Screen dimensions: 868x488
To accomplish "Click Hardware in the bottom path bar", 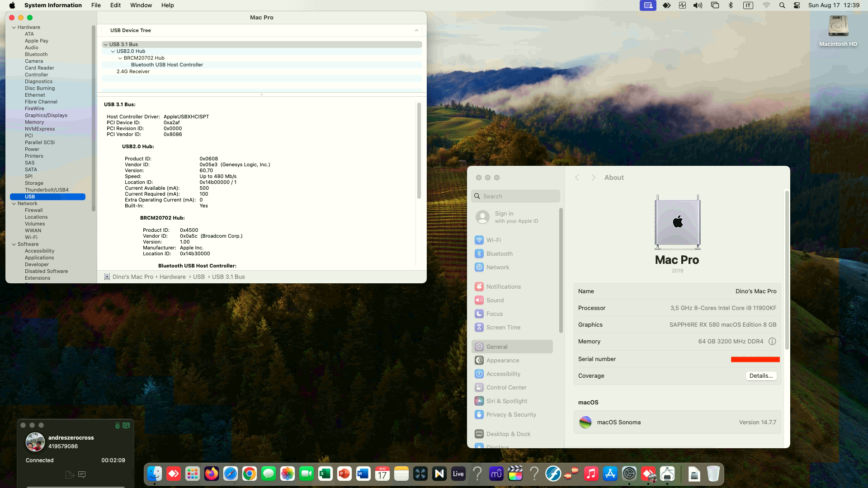I will pyautogui.click(x=172, y=277).
